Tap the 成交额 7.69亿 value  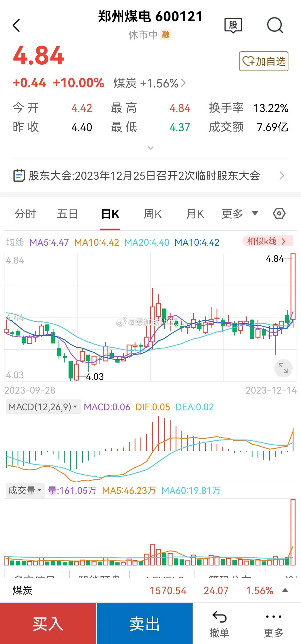pyautogui.click(x=272, y=127)
